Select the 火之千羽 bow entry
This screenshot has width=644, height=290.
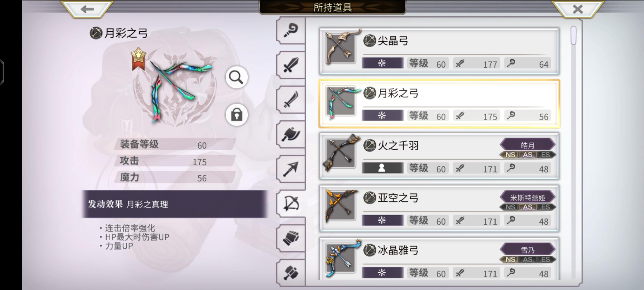439,156
